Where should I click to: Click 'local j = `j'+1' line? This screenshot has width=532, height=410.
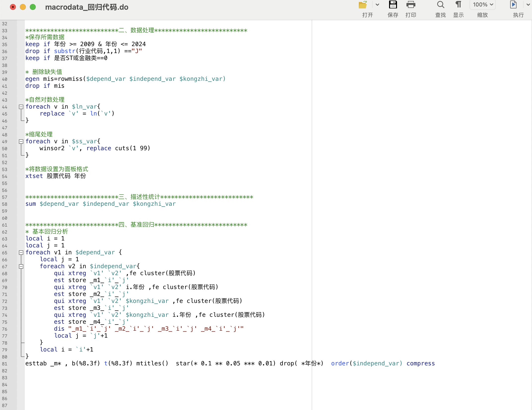click(x=81, y=336)
